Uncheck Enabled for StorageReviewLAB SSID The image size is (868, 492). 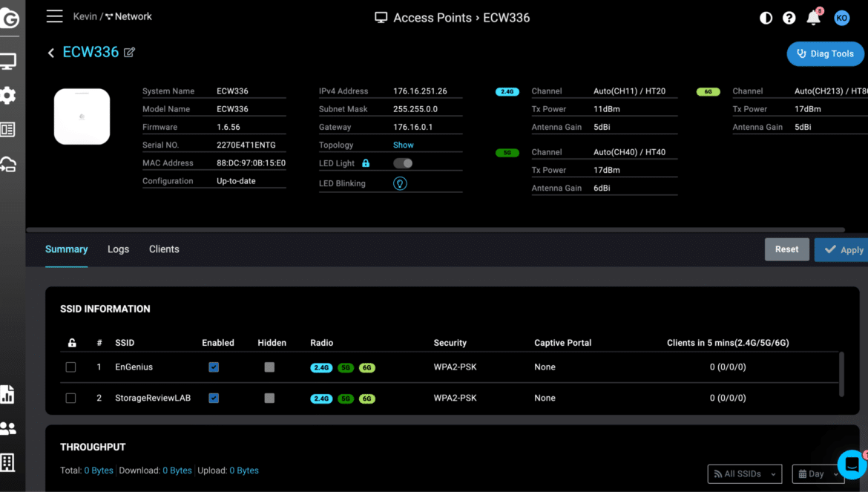[x=214, y=398]
